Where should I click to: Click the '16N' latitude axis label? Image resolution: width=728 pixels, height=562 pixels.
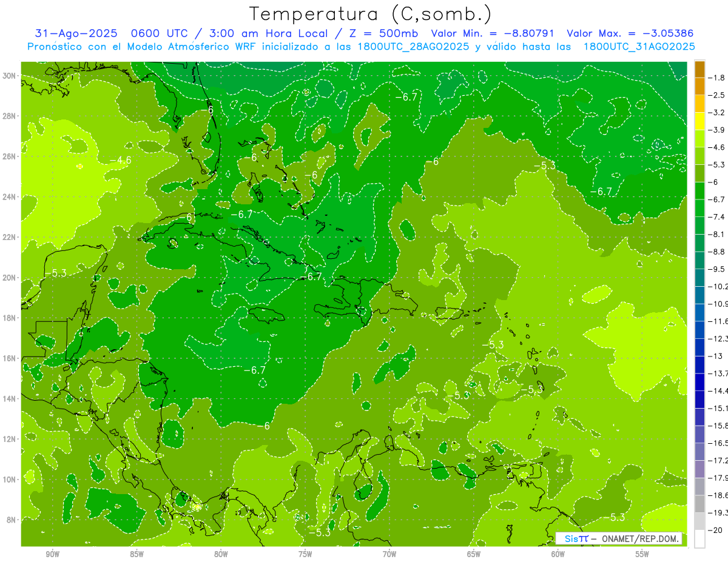(8, 358)
